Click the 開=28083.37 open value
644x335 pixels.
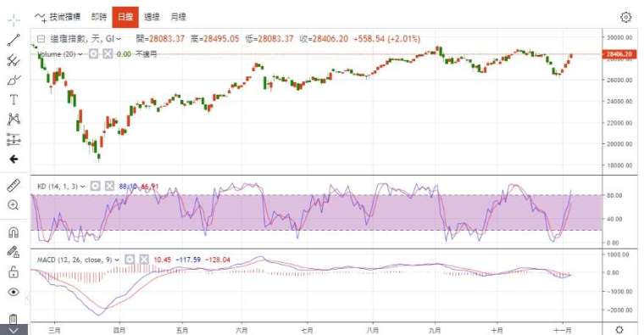[x=160, y=39]
